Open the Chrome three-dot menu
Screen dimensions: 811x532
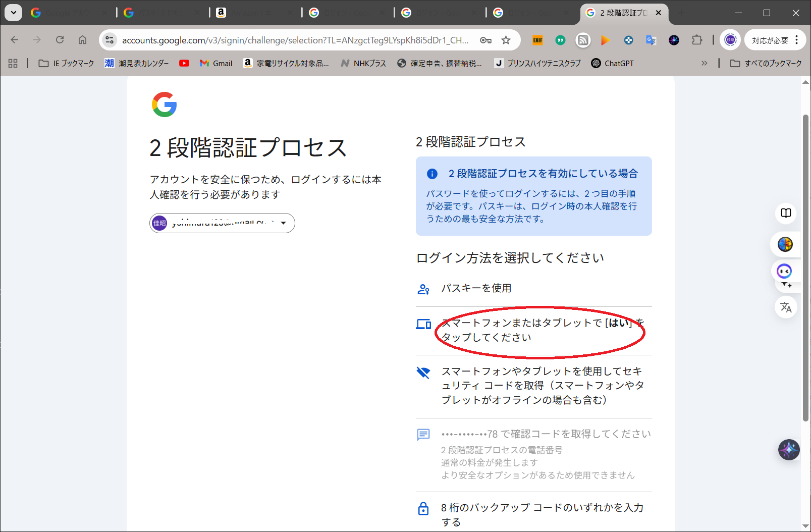pyautogui.click(x=797, y=40)
